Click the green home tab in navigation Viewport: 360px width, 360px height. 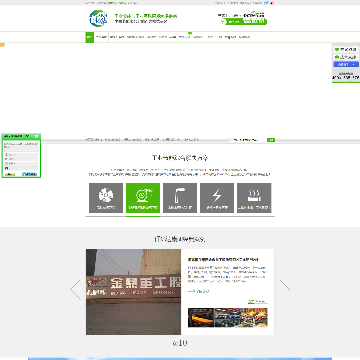[x=89, y=37]
